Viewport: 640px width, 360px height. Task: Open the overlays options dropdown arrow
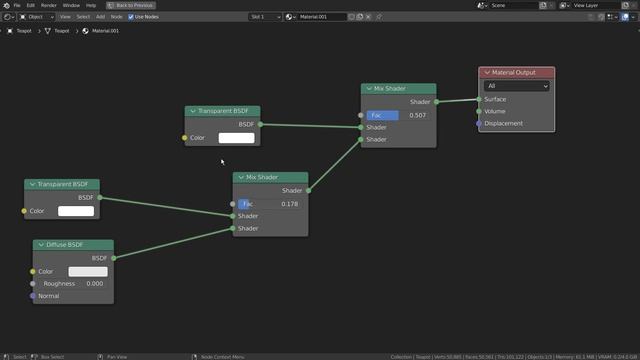click(x=633, y=17)
